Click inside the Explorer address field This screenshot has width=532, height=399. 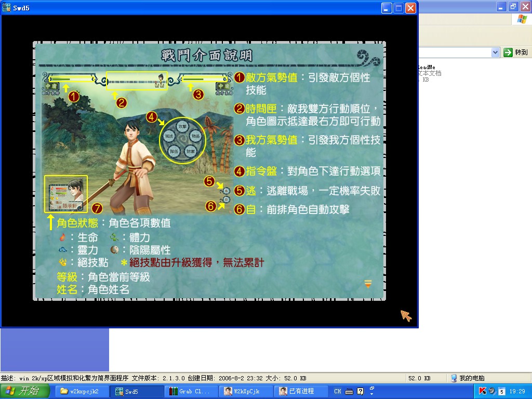pos(455,52)
